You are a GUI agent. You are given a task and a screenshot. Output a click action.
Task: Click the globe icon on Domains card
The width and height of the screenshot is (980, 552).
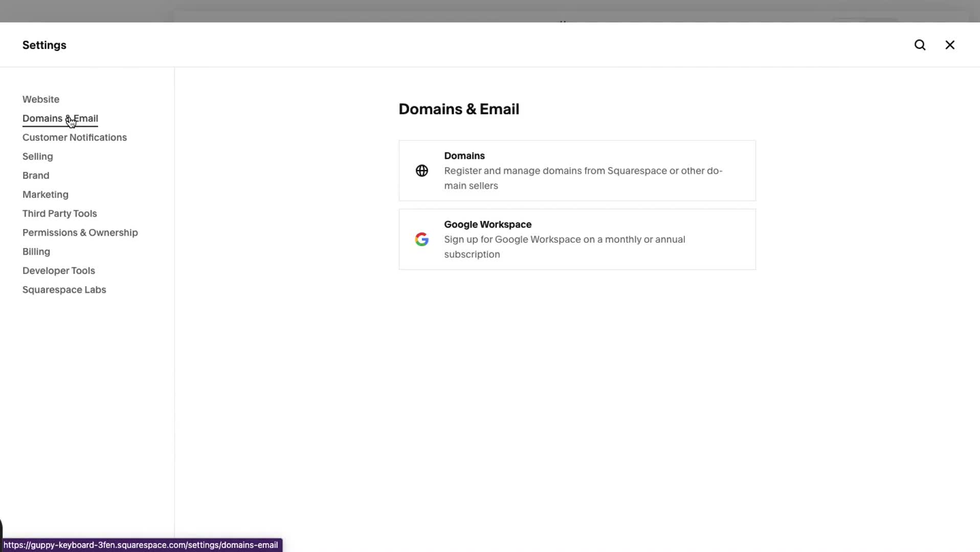click(x=421, y=171)
